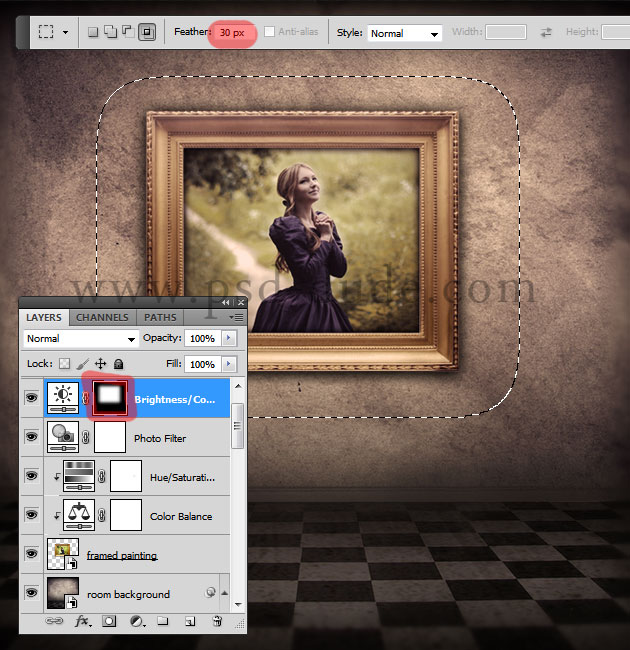Click the Link layers icon

(56, 621)
